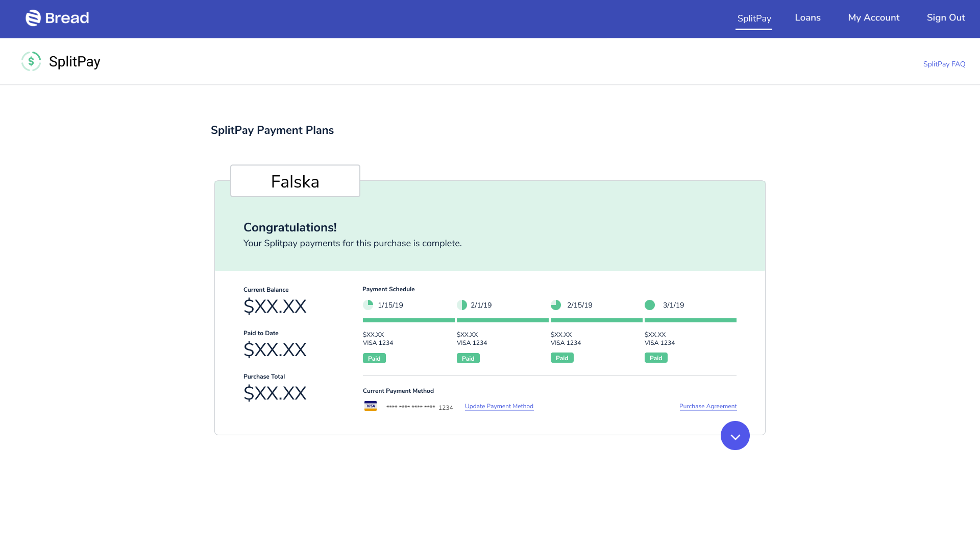Click the three-quarter pie icon for 2/15/19
This screenshot has height=540, width=980.
tap(556, 305)
